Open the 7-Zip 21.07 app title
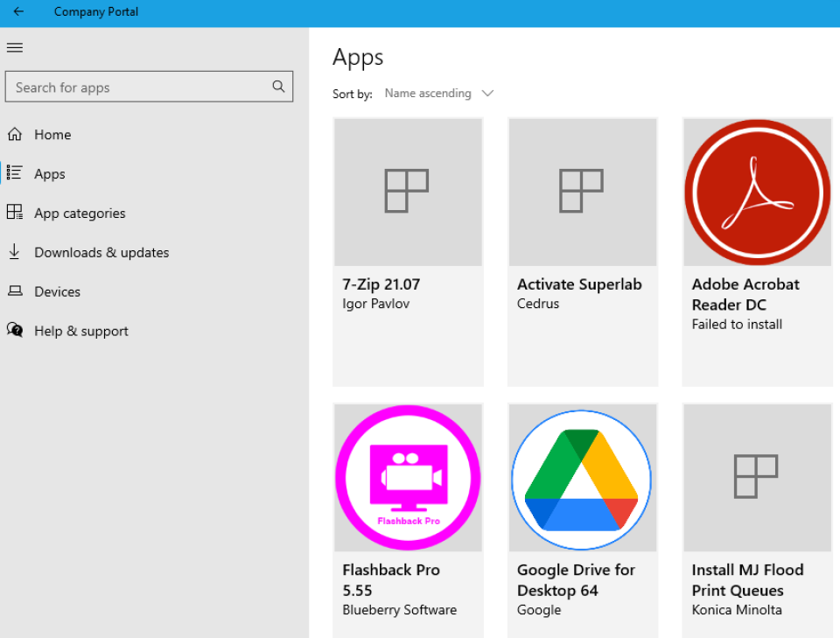The image size is (840, 638). [381, 284]
